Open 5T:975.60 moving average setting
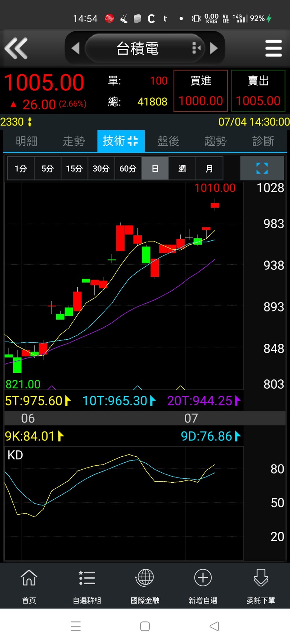Viewport: 290px width, 644px height. click(x=38, y=401)
